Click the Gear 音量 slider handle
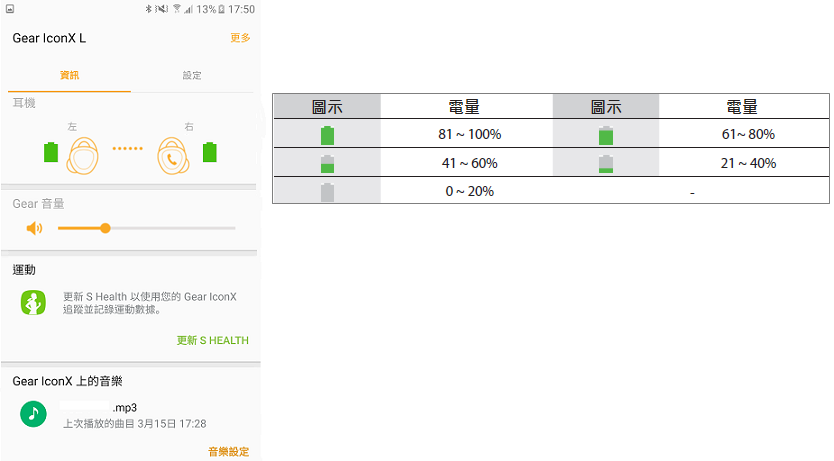Image resolution: width=834 pixels, height=461 pixels. [x=105, y=228]
